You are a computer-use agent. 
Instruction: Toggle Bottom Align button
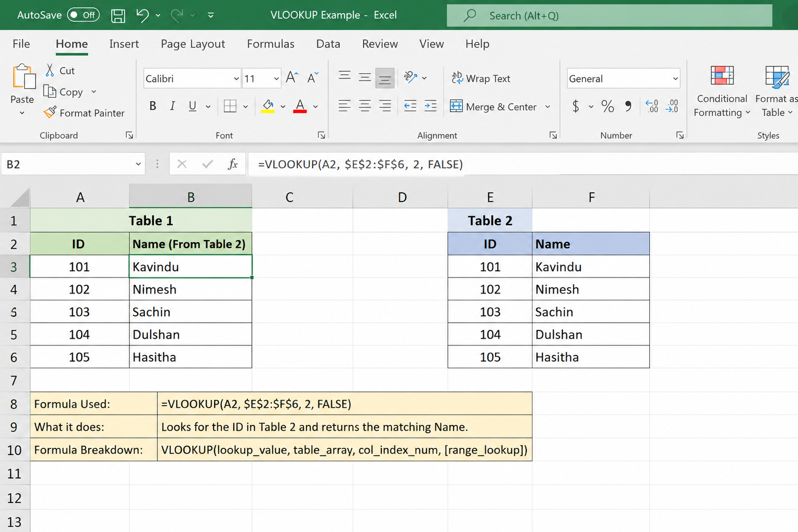click(x=385, y=78)
